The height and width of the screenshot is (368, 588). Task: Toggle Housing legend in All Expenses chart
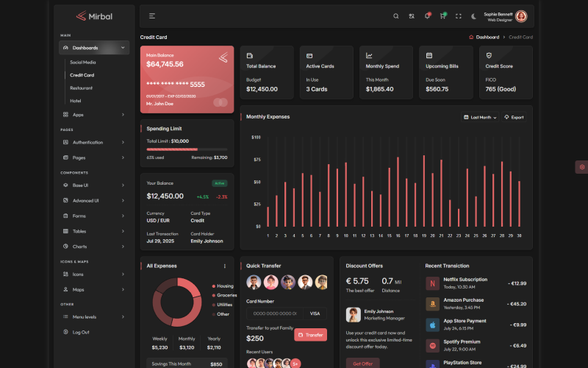tap(223, 286)
